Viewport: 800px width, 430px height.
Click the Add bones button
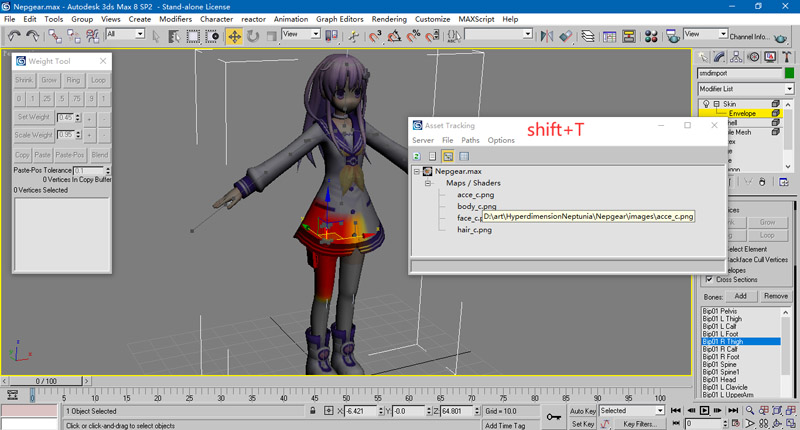pyautogui.click(x=740, y=296)
